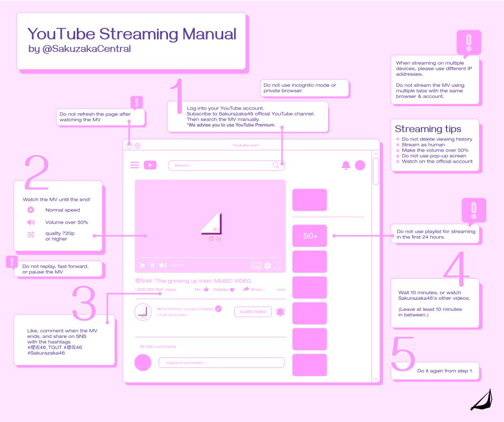The width and height of the screenshot is (504, 422).
Task: Click the speaker icon beside Volume over 50%
Action: [31, 222]
